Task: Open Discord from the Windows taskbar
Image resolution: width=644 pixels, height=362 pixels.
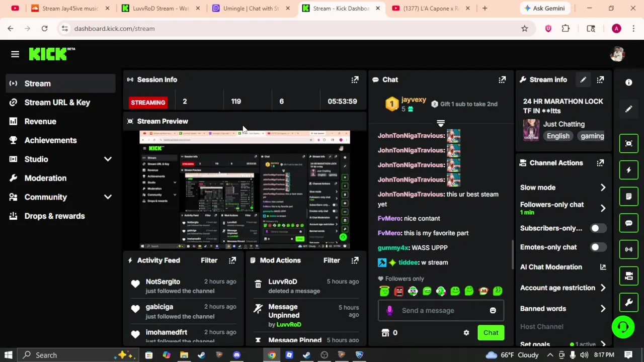Action: (236, 355)
